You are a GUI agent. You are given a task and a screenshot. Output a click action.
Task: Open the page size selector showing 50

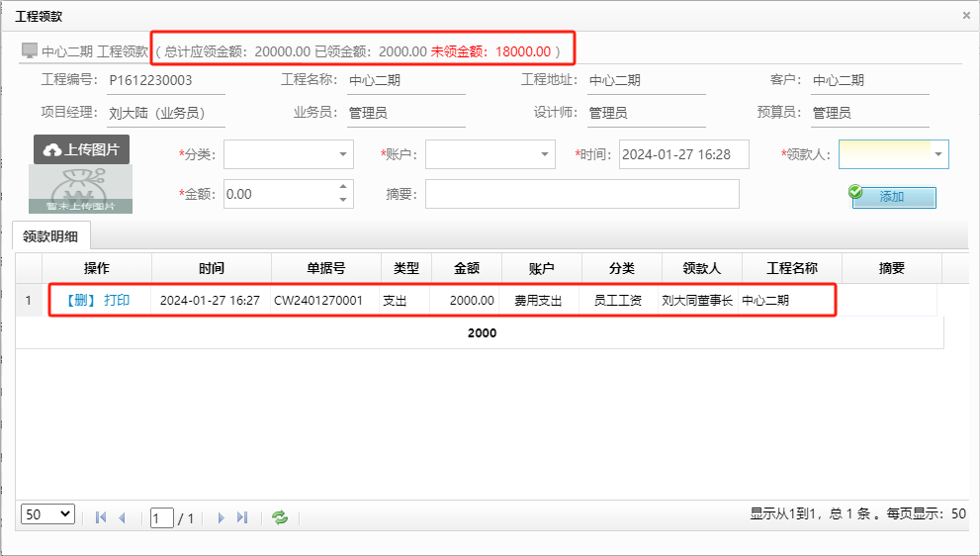tap(47, 514)
